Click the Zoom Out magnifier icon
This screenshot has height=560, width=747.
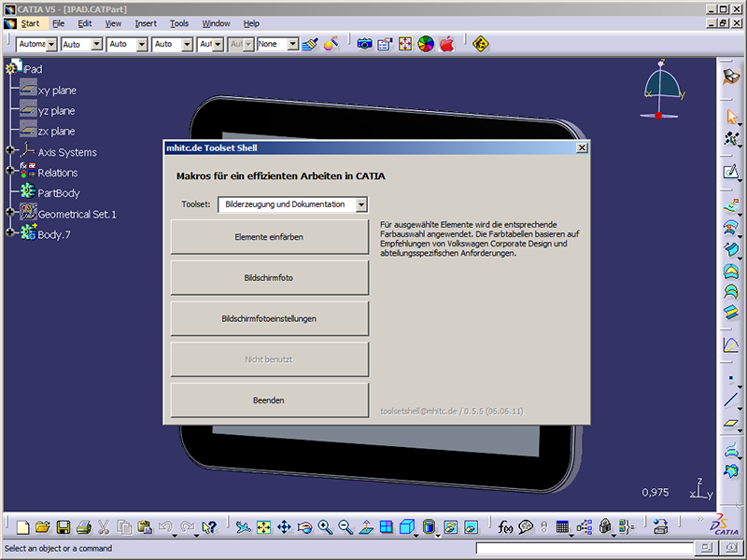[345, 526]
